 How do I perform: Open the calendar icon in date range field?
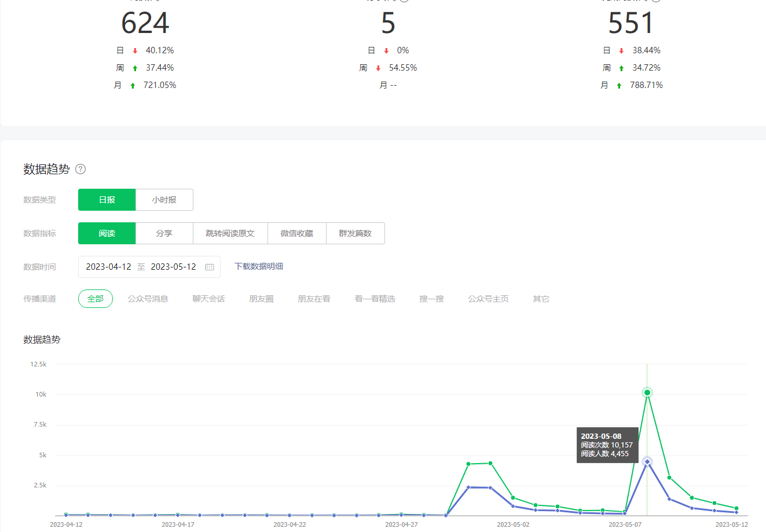point(210,267)
